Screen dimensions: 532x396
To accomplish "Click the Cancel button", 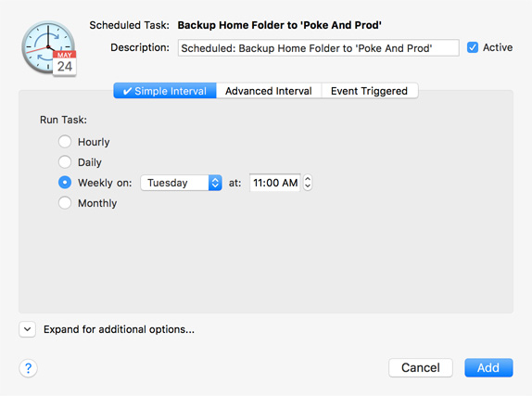I will (x=421, y=368).
